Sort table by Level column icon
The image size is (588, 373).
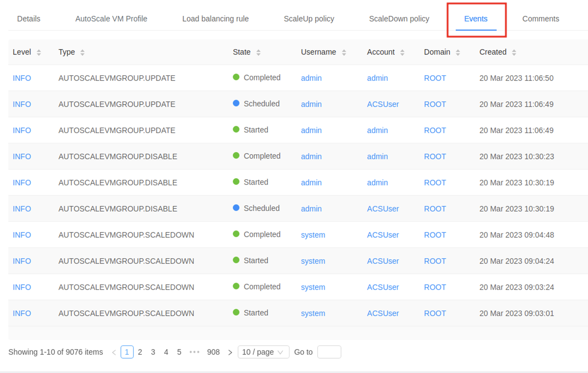[39, 52]
